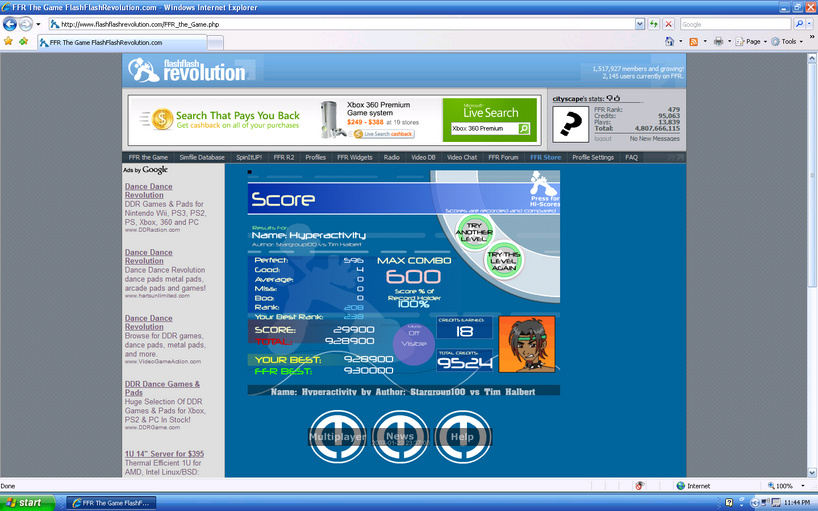Screen dimensions: 818x511
Task: Click the Try Another Level button
Action: coord(473,232)
